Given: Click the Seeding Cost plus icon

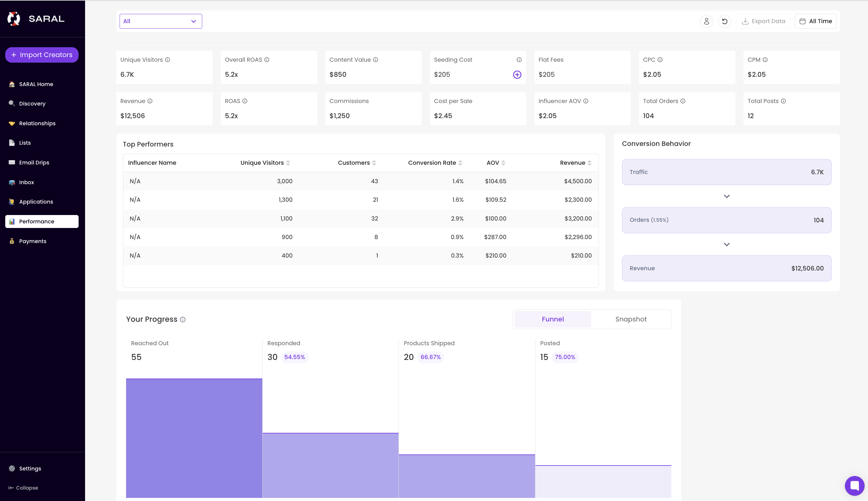Looking at the screenshot, I should (x=517, y=74).
